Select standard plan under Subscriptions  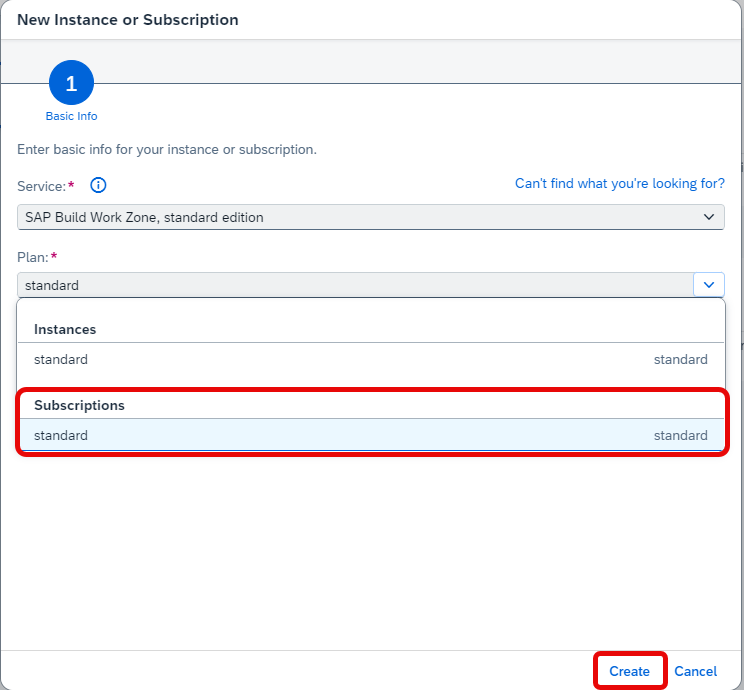[x=371, y=435]
